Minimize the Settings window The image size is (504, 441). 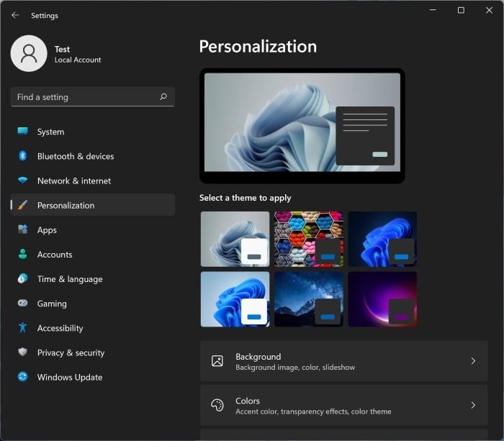click(433, 10)
